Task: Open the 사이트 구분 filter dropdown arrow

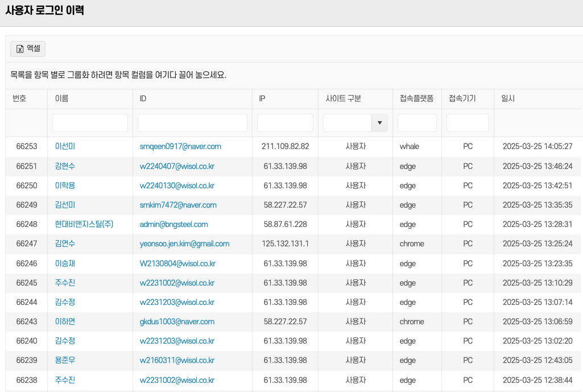Action: [379, 123]
